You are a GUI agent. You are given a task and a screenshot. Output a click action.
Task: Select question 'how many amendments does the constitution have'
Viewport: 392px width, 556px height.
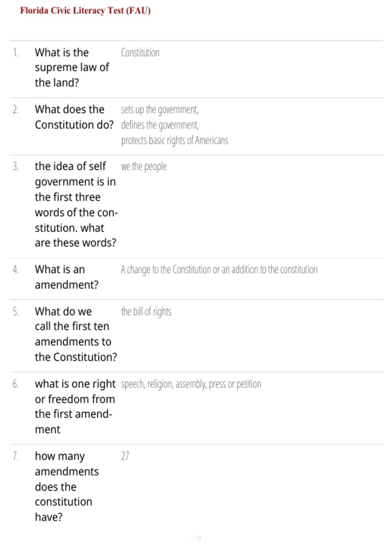click(67, 486)
